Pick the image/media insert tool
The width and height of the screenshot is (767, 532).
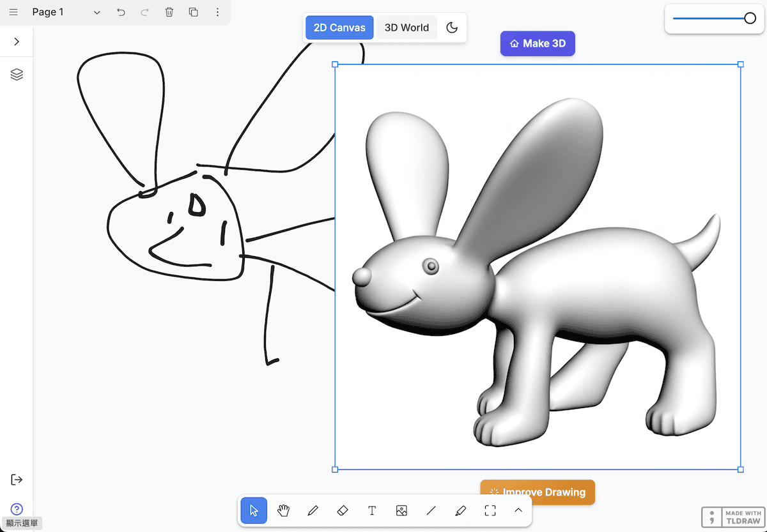401,510
